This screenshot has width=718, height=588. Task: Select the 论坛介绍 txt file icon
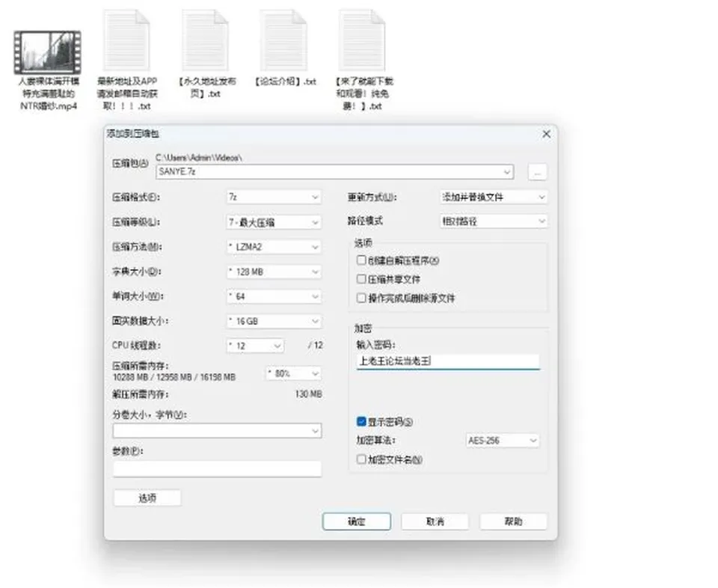click(283, 40)
